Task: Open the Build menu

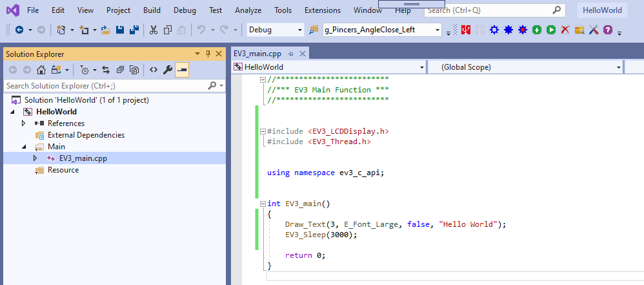Action: (152, 10)
